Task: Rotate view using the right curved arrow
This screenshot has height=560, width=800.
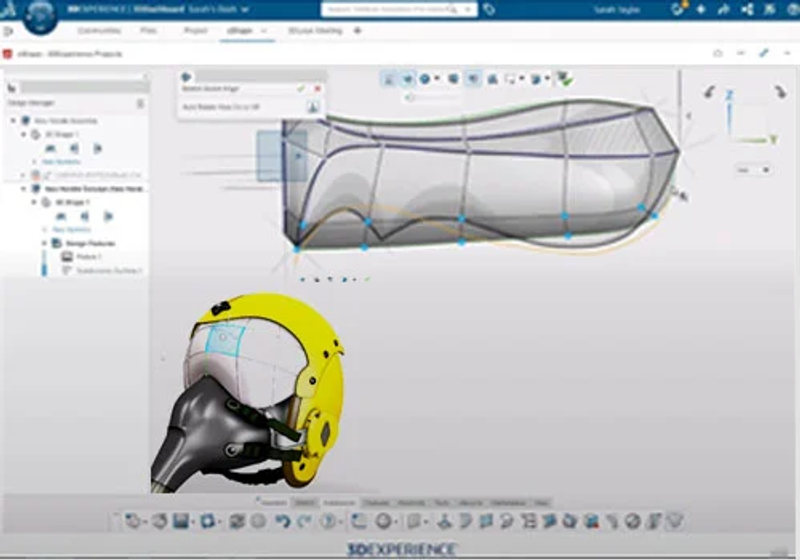Action: coord(780,92)
